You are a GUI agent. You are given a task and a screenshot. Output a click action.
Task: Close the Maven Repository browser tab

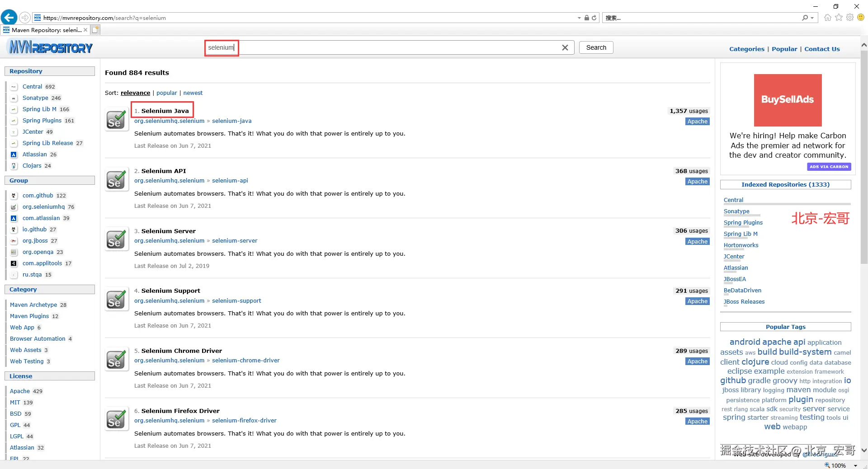85,30
